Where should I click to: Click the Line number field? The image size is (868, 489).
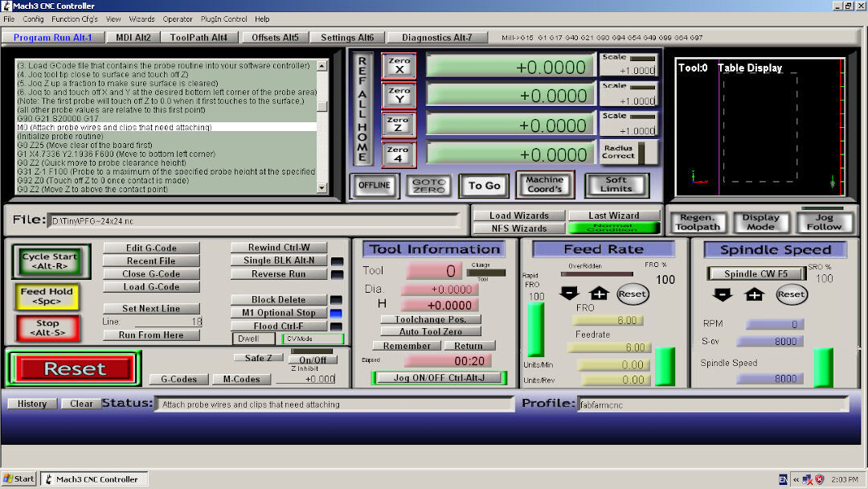point(169,322)
